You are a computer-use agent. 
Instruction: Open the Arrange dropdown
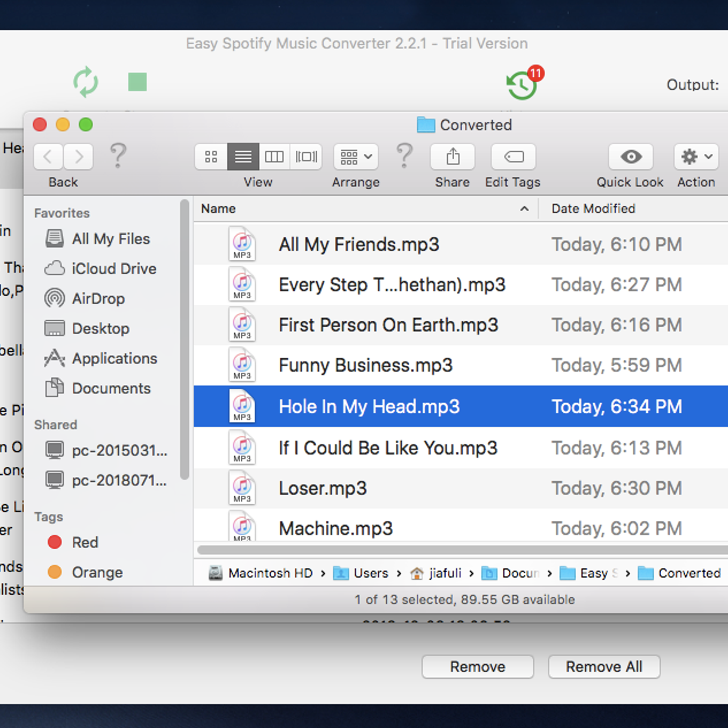(x=356, y=157)
